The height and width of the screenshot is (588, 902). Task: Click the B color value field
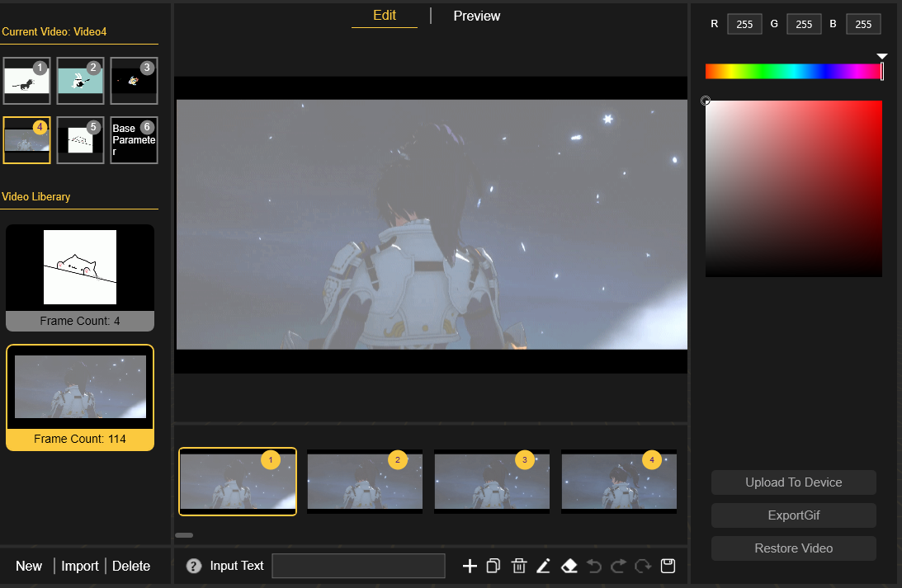coord(863,24)
